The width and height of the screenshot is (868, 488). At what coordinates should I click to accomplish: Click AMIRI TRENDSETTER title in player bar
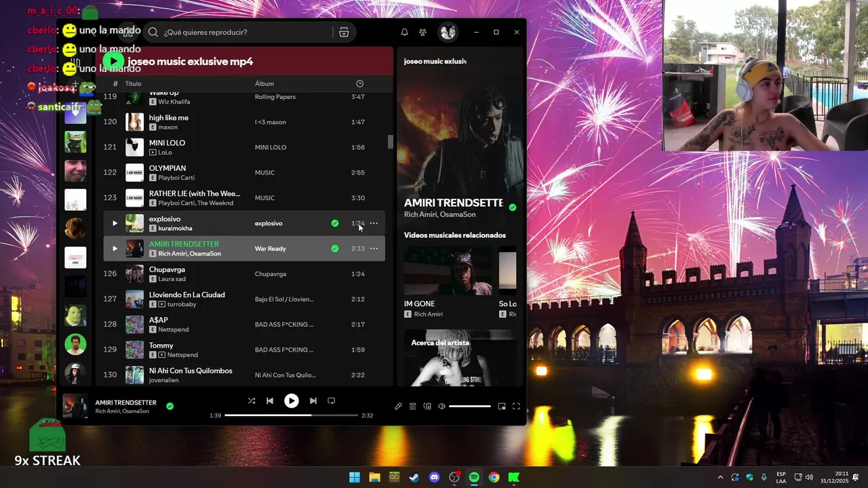point(125,403)
